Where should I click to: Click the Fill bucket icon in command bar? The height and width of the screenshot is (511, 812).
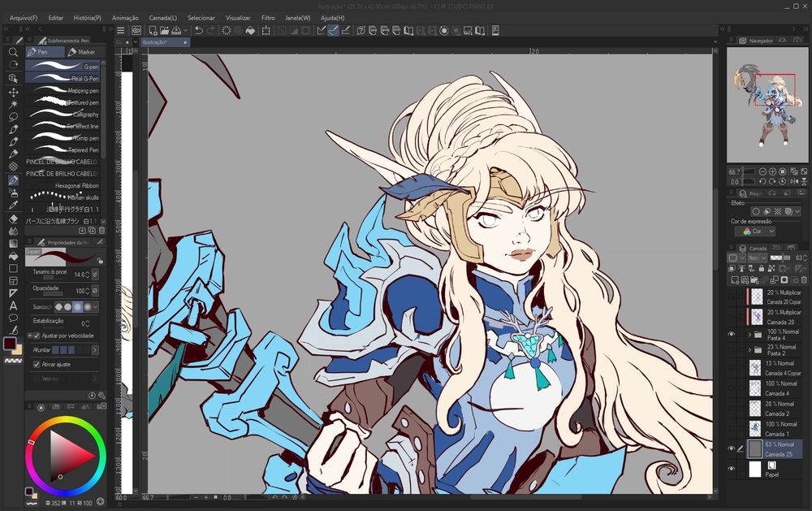coord(250,31)
